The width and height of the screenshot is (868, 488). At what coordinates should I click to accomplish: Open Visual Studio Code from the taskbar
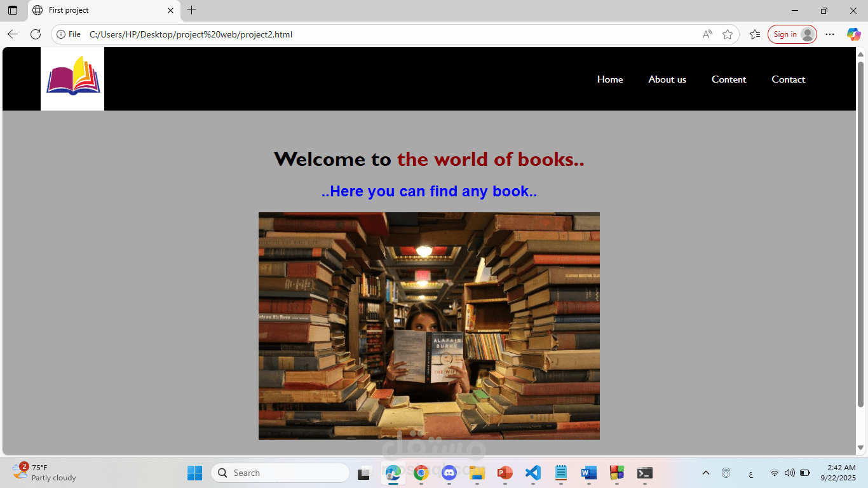[x=532, y=473]
